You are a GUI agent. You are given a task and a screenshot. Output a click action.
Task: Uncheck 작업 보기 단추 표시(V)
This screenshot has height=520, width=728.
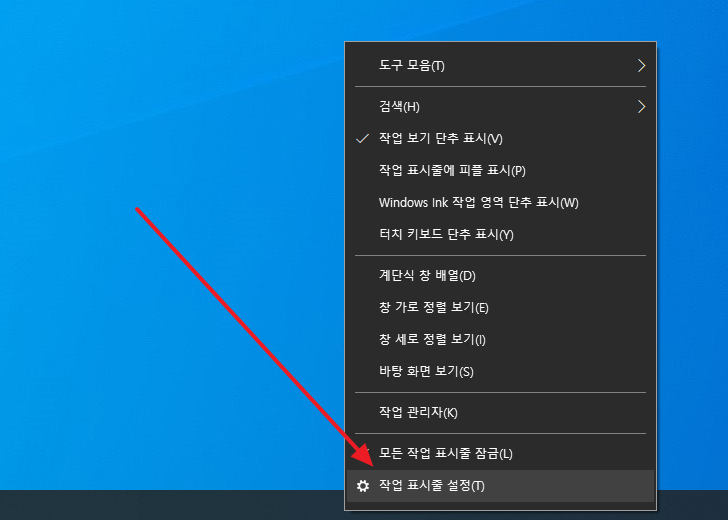click(x=500, y=138)
